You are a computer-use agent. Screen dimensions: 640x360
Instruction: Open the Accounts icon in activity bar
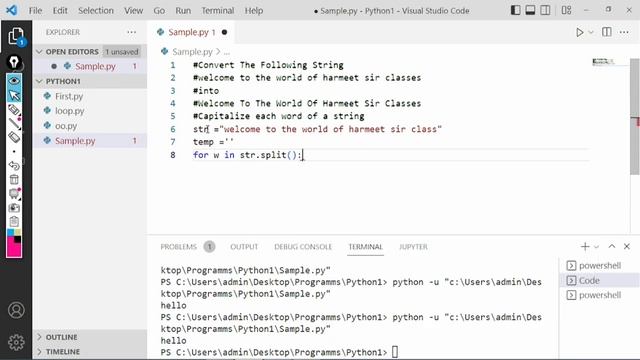[x=16, y=310]
